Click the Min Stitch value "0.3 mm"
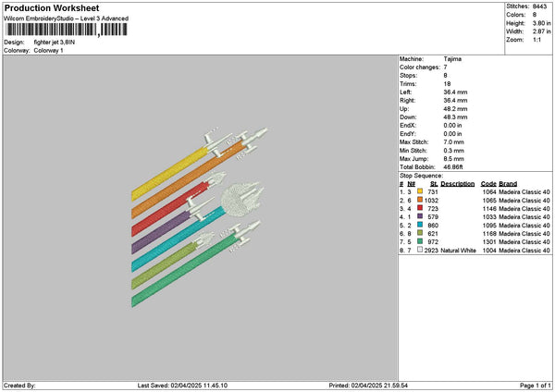Viewport: 555px width, 392px height. (453, 151)
